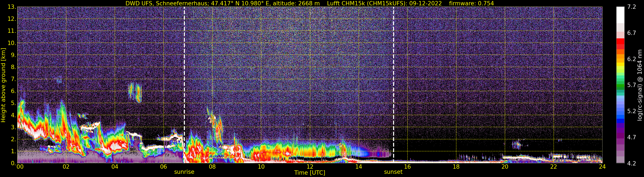Click the small echo near 1.5 km at 20:30 UTC

[517, 145]
